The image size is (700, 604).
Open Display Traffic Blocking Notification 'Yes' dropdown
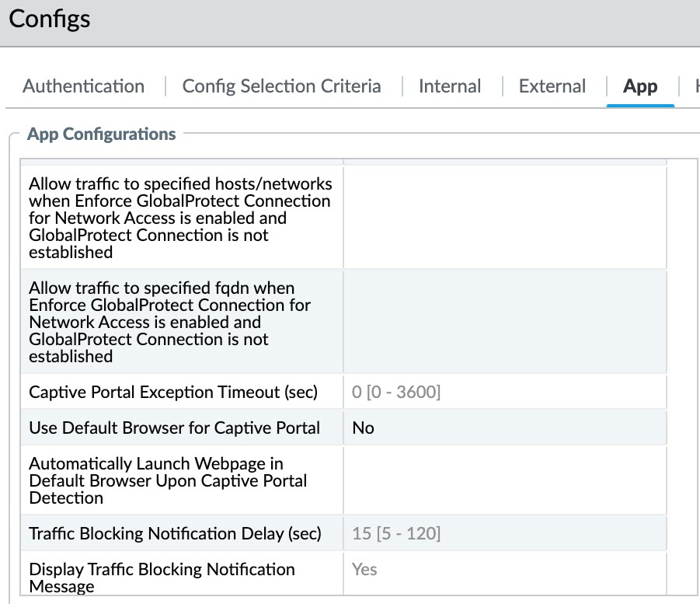tap(504, 570)
